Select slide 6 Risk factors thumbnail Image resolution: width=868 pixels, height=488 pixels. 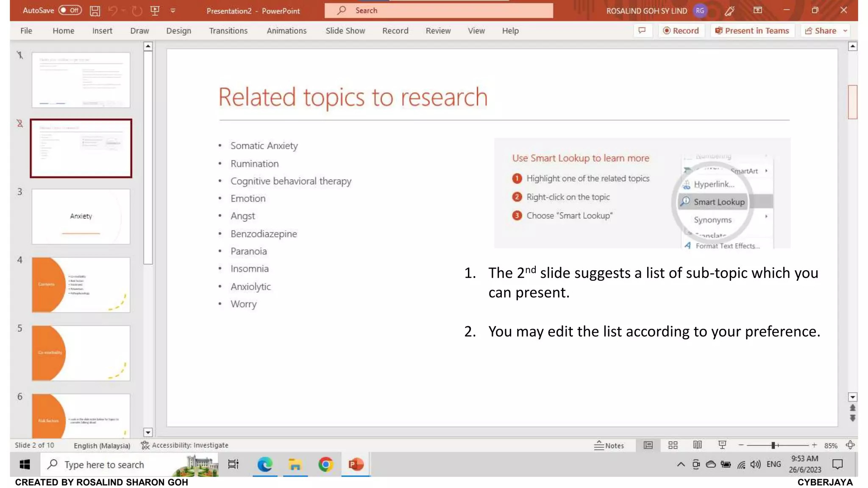81,416
